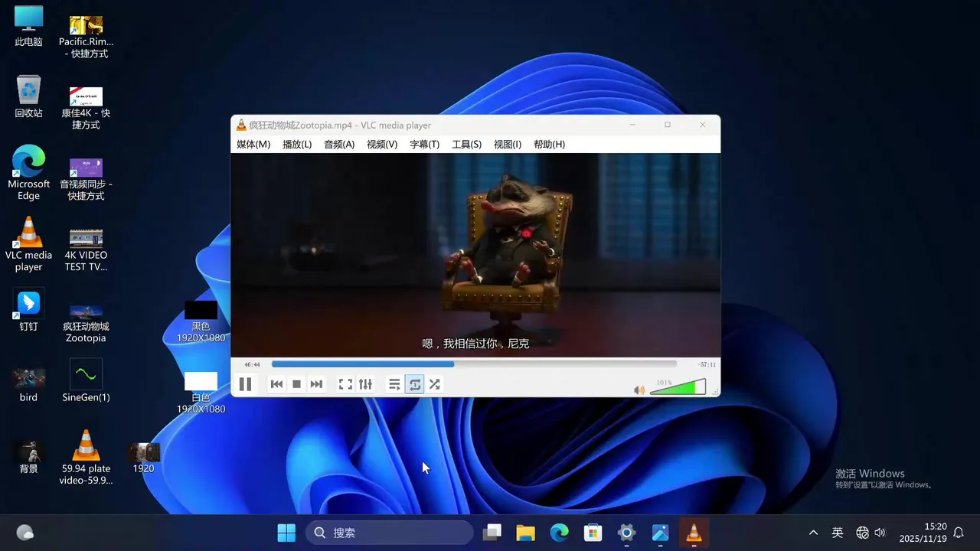
Task: Select SineGen(1) desktop icon
Action: (x=86, y=381)
